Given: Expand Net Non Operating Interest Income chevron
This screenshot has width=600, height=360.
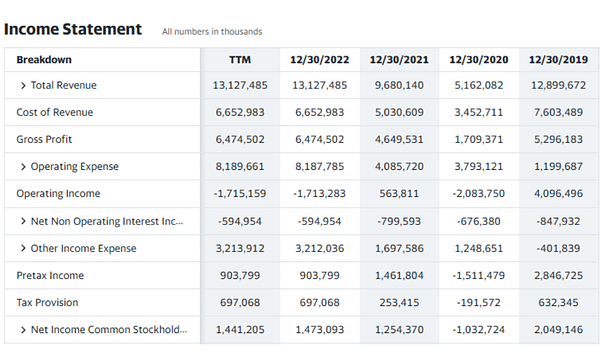Looking at the screenshot, I should (x=23, y=221).
